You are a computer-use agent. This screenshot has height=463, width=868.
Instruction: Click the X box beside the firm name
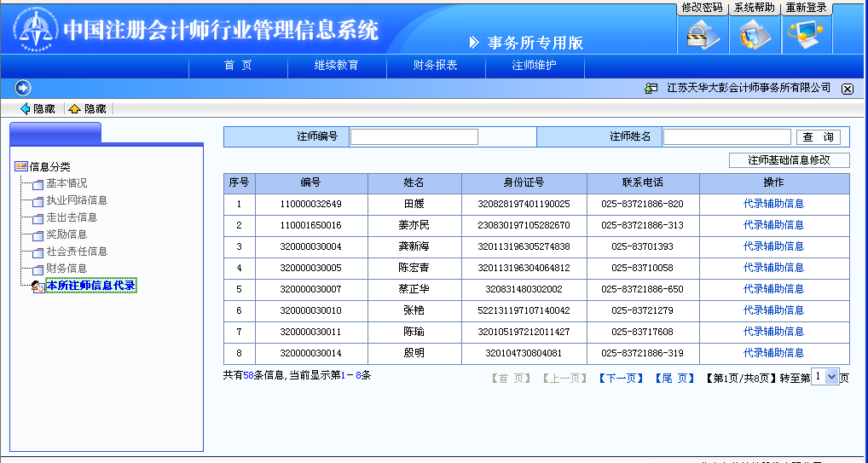(847, 89)
